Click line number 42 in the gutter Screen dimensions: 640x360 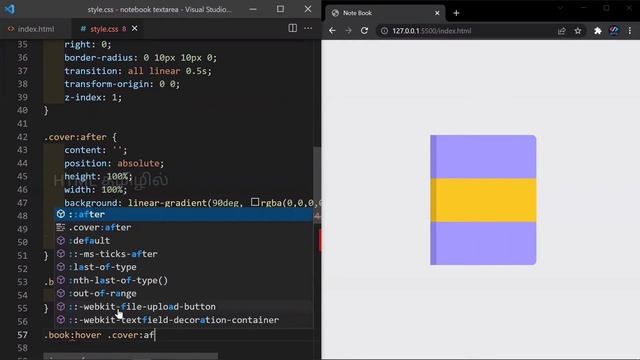coord(22,137)
